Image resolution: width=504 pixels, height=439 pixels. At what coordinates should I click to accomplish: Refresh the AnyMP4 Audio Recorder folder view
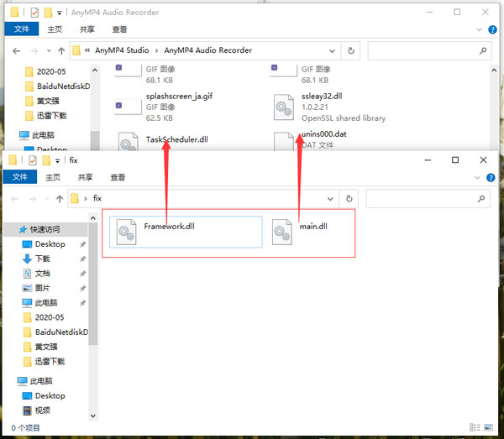[x=351, y=50]
